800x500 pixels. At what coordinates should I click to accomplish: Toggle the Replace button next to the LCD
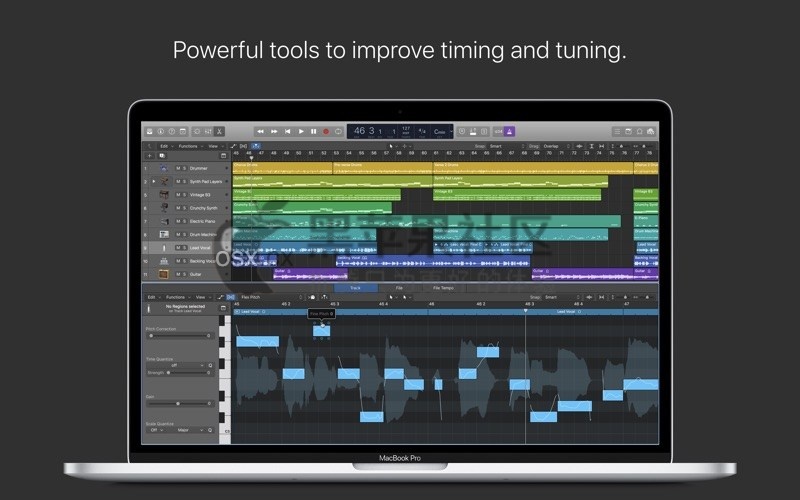tap(462, 132)
